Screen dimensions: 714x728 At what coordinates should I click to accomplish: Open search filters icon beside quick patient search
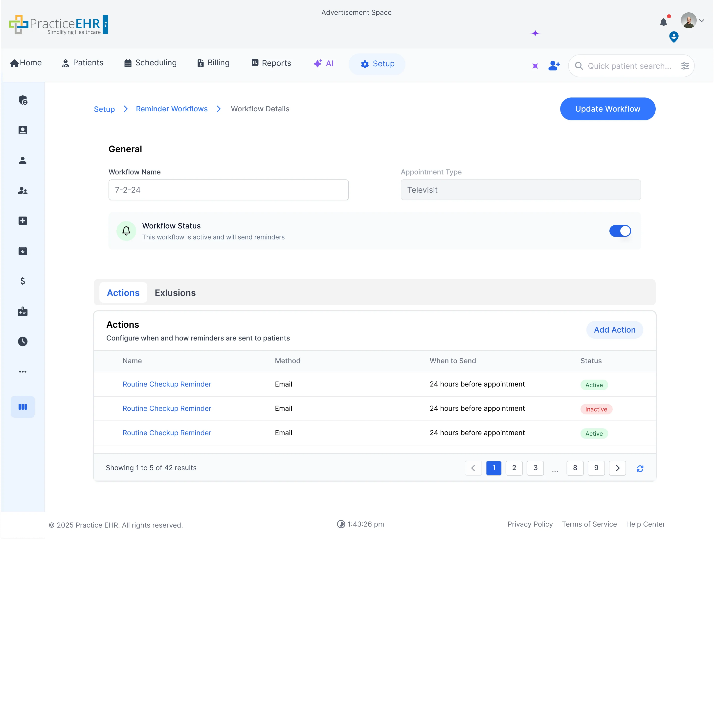[x=686, y=66]
